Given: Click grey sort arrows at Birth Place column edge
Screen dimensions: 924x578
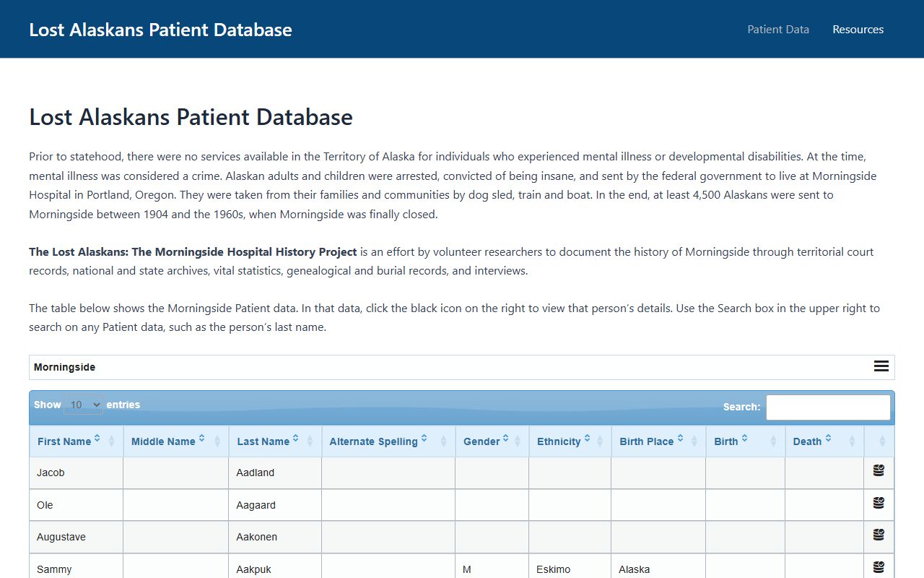Looking at the screenshot, I should [x=694, y=441].
